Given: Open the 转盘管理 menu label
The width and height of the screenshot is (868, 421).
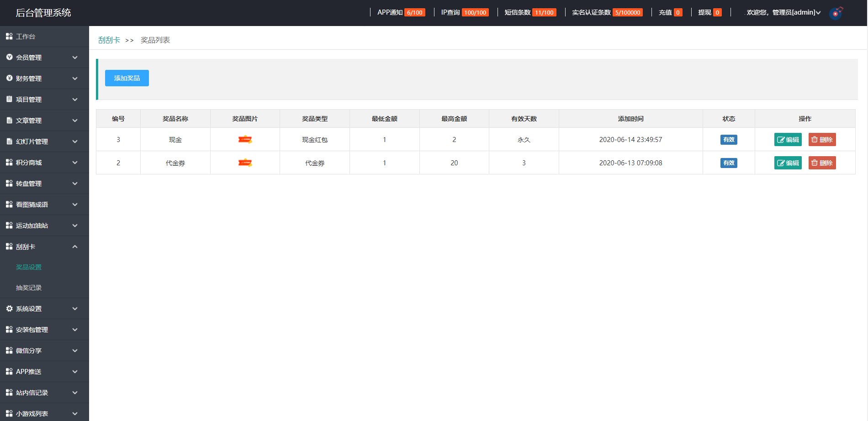Looking at the screenshot, I should coord(29,184).
